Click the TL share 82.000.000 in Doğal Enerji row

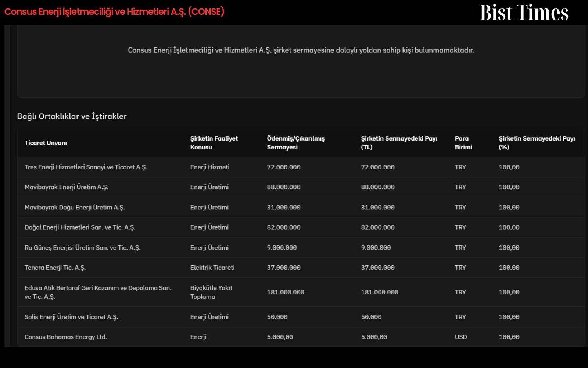click(x=378, y=227)
